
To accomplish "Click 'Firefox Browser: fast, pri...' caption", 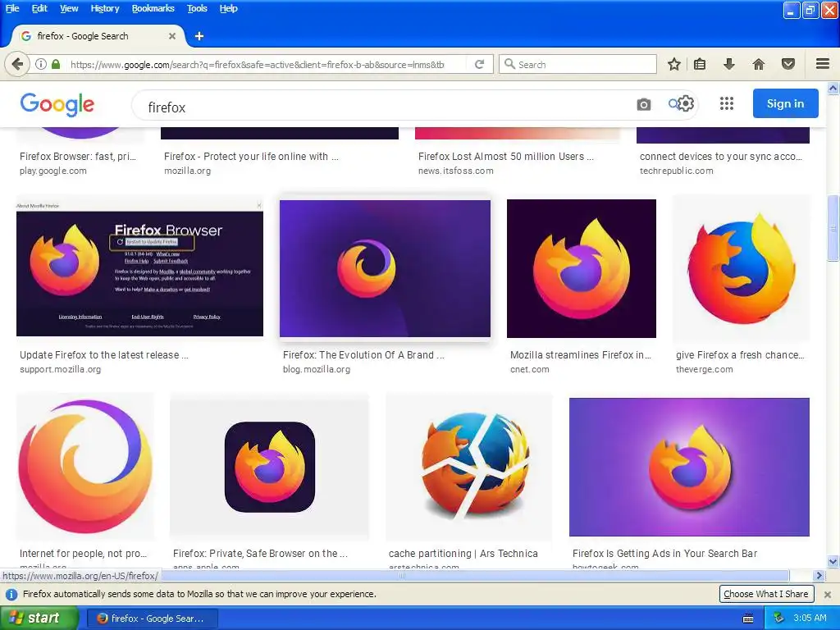I will click(78, 157).
